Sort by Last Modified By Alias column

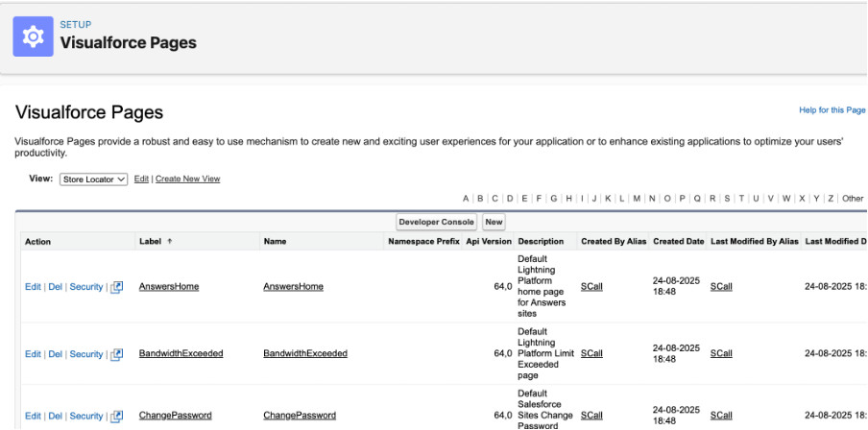pyautogui.click(x=755, y=241)
